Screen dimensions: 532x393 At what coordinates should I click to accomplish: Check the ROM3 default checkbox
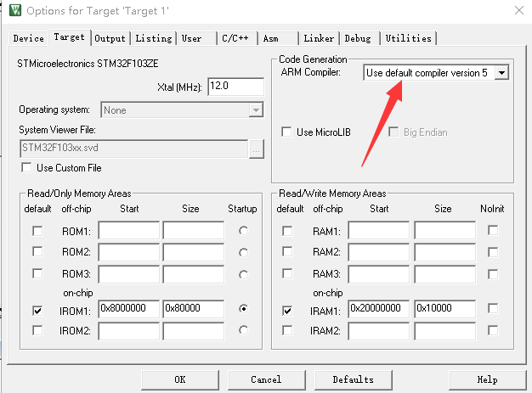[x=37, y=274]
